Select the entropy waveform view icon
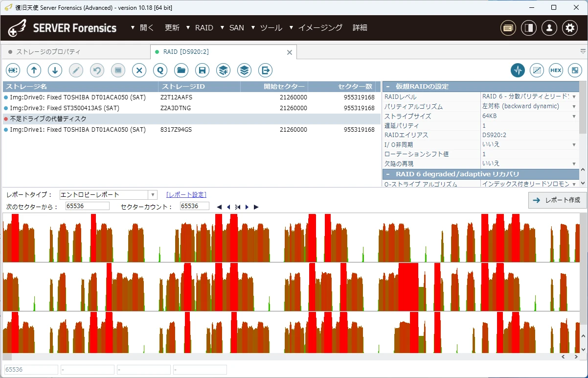 point(518,71)
